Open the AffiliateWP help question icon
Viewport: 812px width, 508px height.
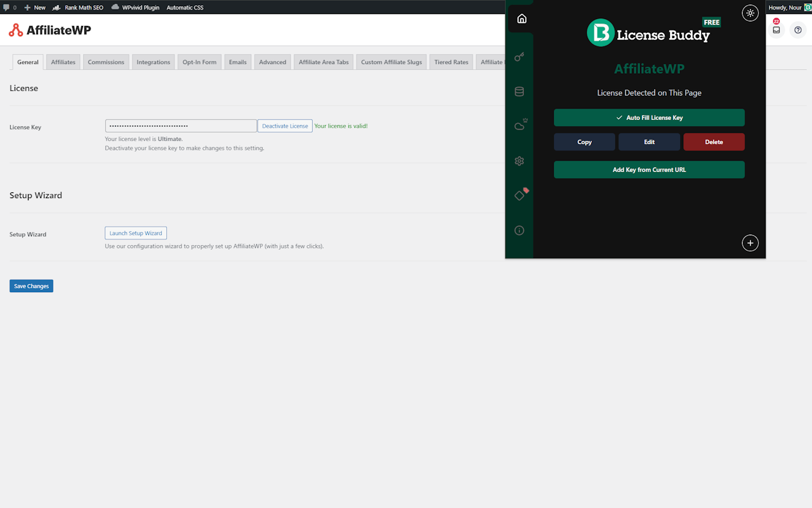click(x=798, y=30)
